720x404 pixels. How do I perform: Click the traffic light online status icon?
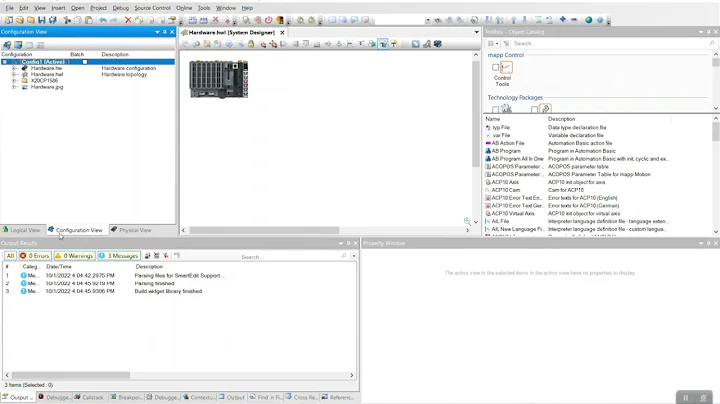(280, 20)
